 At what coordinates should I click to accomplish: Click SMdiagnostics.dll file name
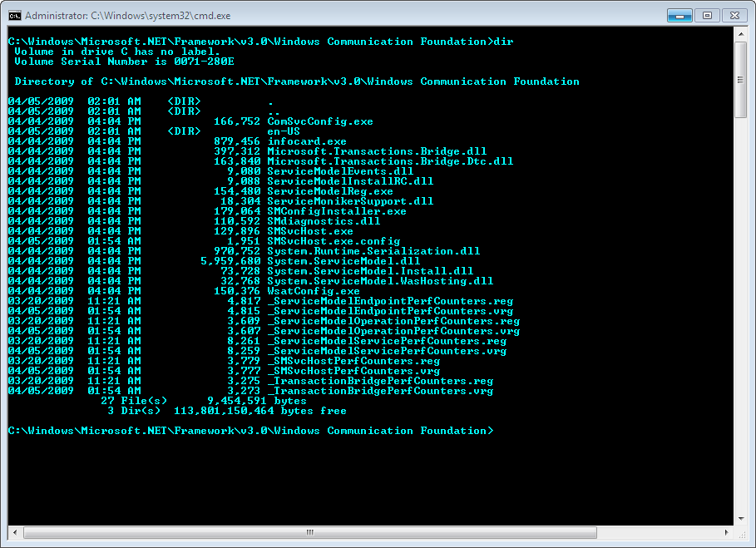[324, 221]
